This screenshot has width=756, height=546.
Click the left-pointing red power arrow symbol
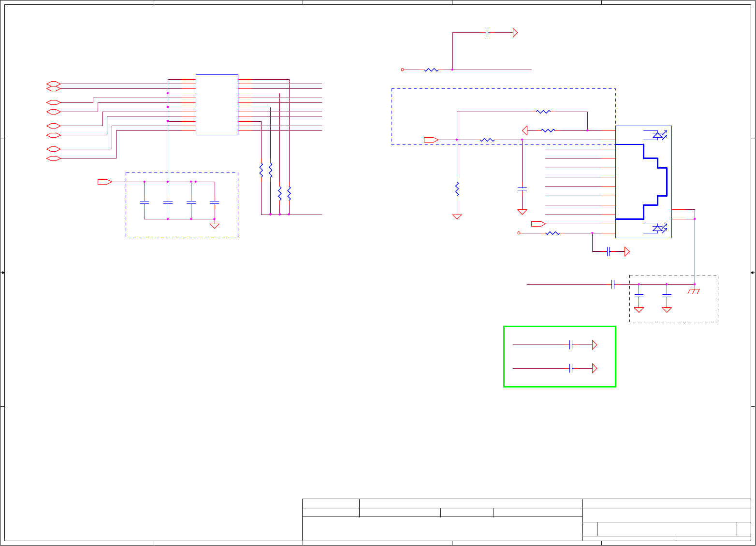point(525,130)
